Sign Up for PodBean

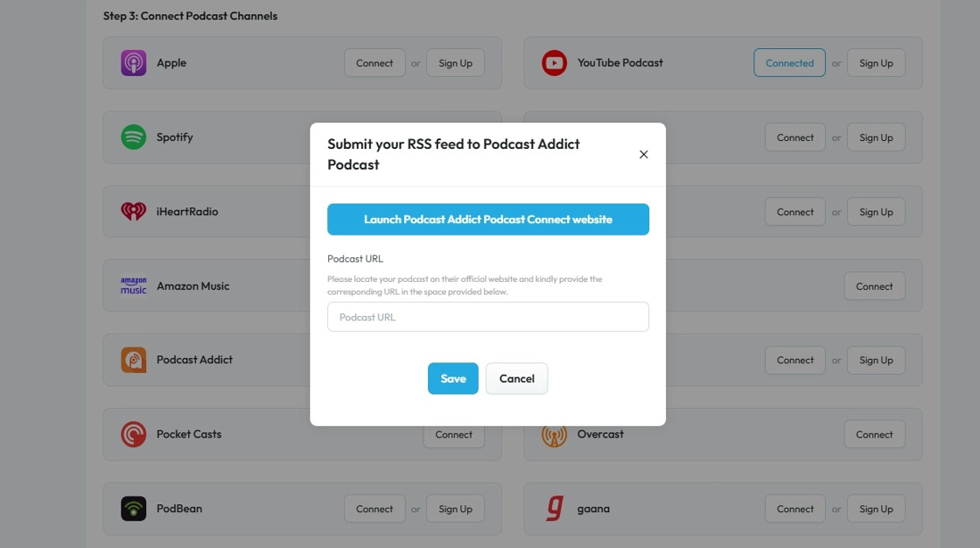click(x=455, y=509)
